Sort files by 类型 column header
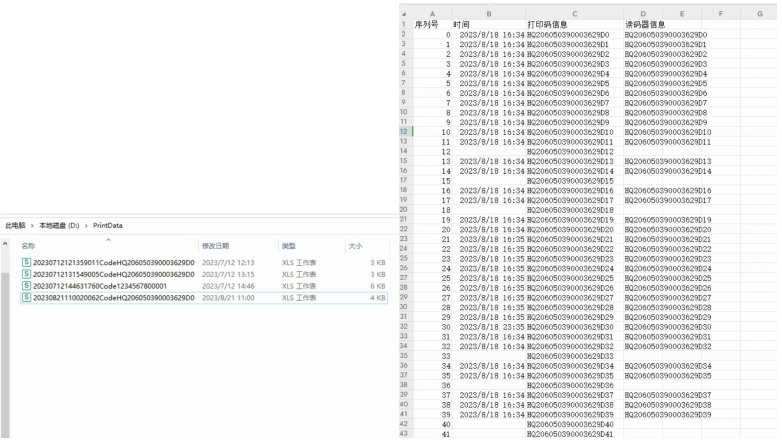 (x=288, y=245)
